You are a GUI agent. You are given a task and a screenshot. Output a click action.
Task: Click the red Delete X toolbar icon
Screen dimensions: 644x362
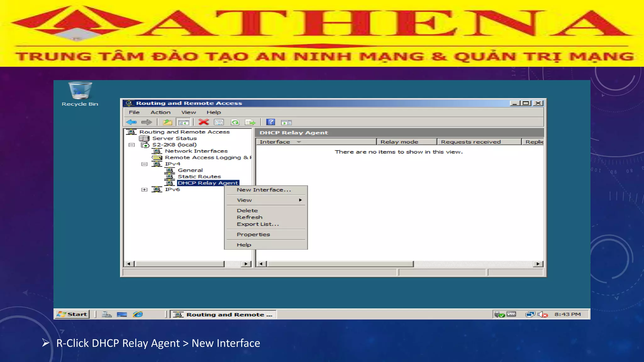(203, 122)
